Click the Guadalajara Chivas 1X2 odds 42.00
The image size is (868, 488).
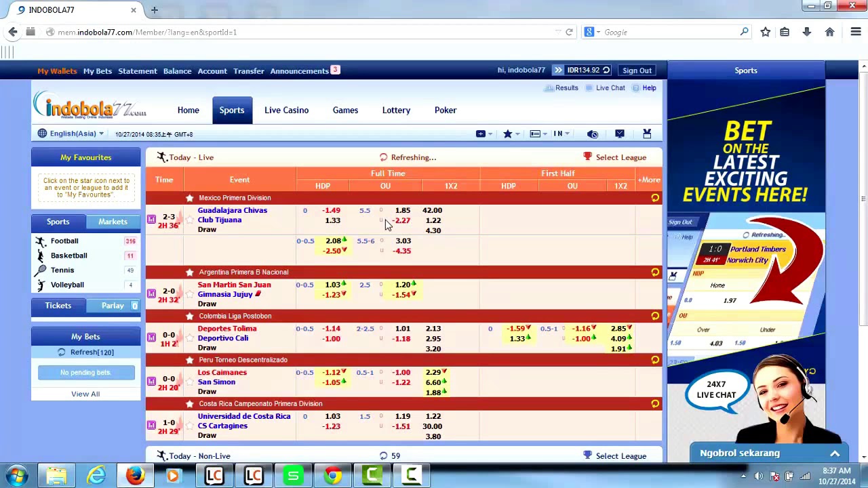432,211
